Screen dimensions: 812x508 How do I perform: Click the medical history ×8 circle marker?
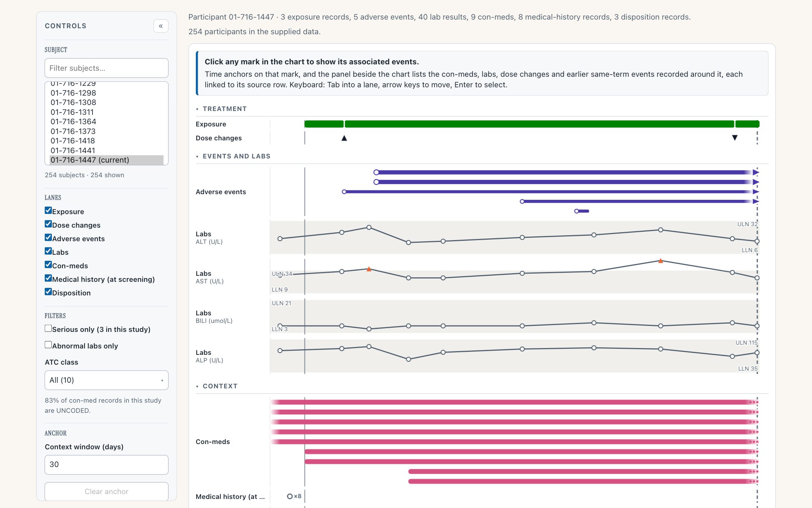coord(290,496)
